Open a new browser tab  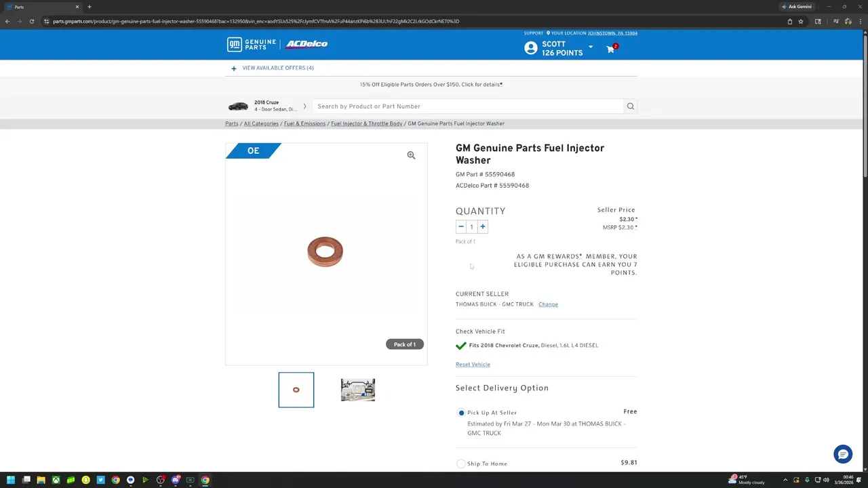(x=89, y=7)
